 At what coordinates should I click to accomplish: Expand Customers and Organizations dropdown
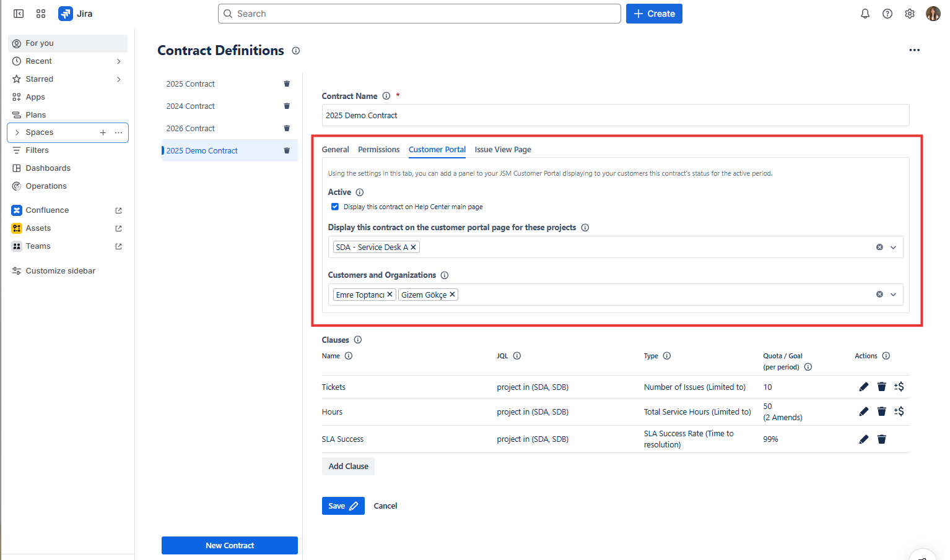[893, 295]
